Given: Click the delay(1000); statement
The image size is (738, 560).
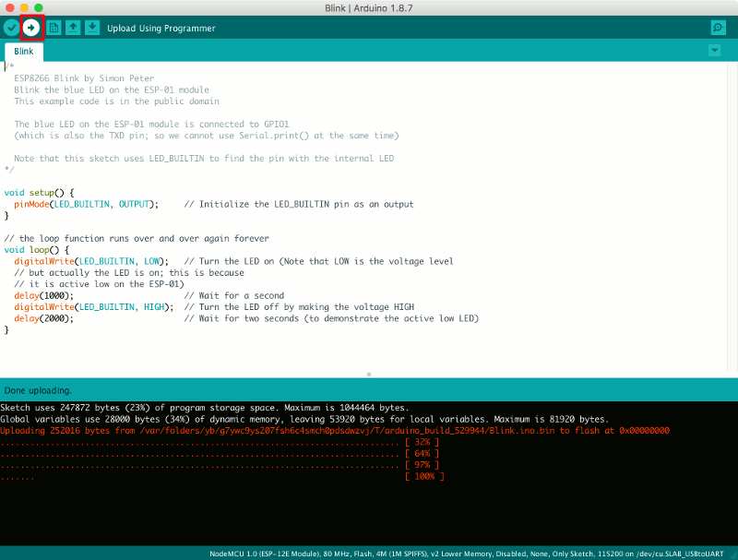Looking at the screenshot, I should [x=43, y=295].
